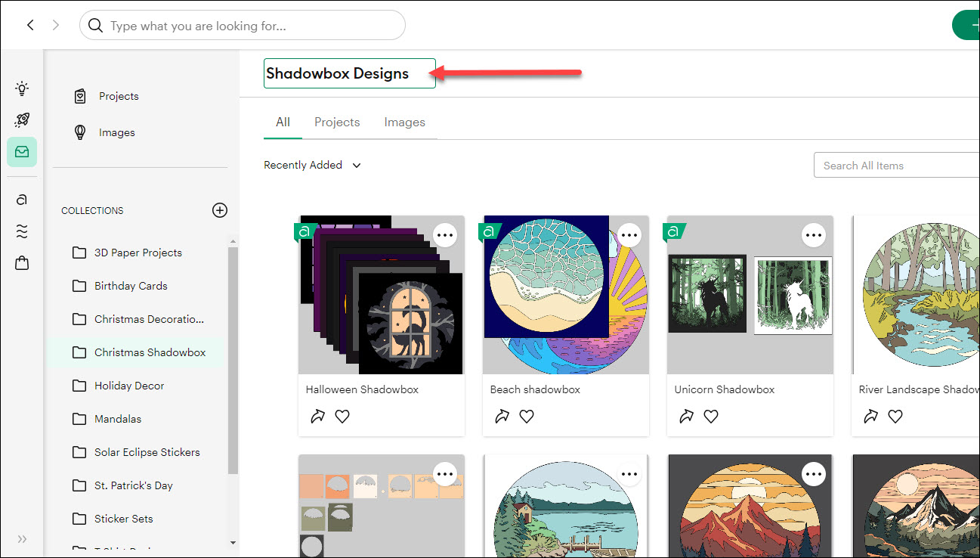
Task: Select Images in the left panel
Action: click(x=116, y=132)
